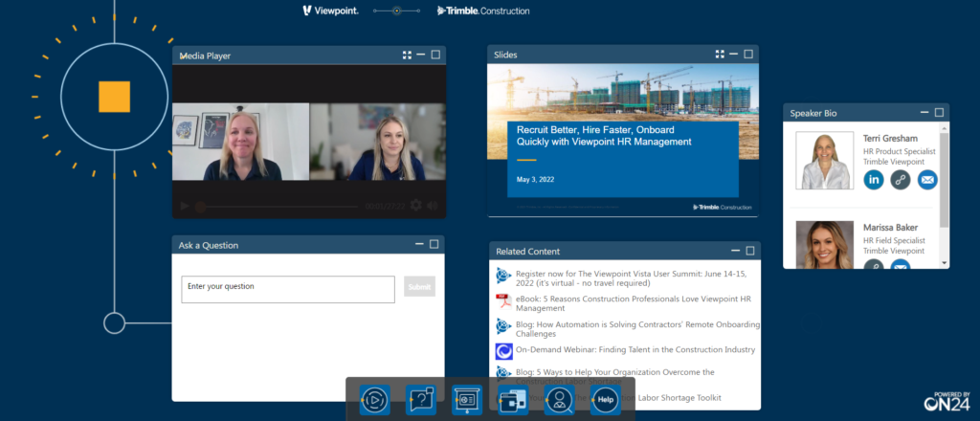
Task: Expand Media Player to fullscreen
Action: coord(407,55)
